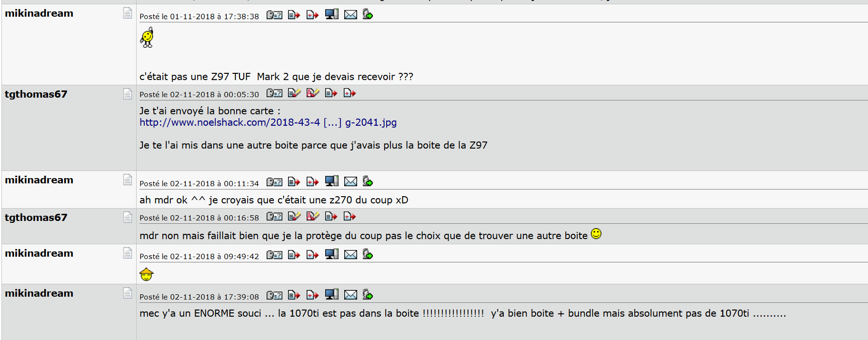Click green-arrow user icon on 17:38:38 post
The width and height of the screenshot is (868, 340).
pos(368,14)
